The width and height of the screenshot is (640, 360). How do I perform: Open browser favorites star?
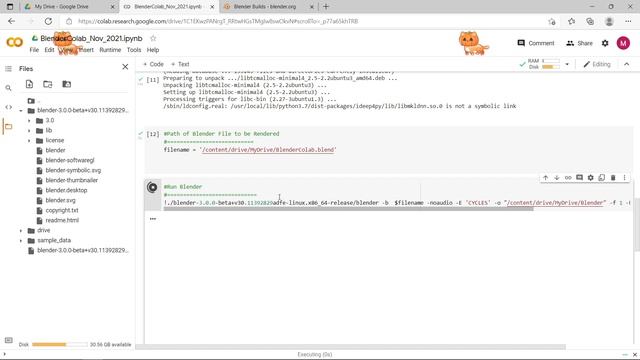[571, 21]
